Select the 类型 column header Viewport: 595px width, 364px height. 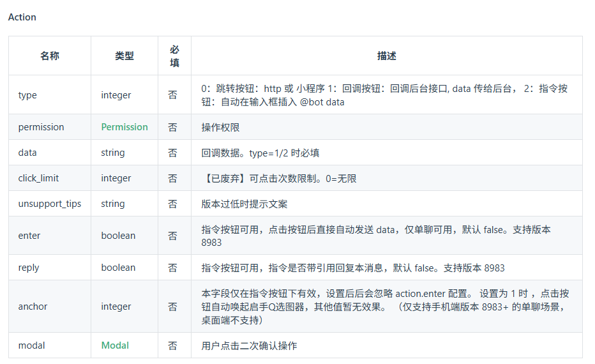tap(124, 56)
